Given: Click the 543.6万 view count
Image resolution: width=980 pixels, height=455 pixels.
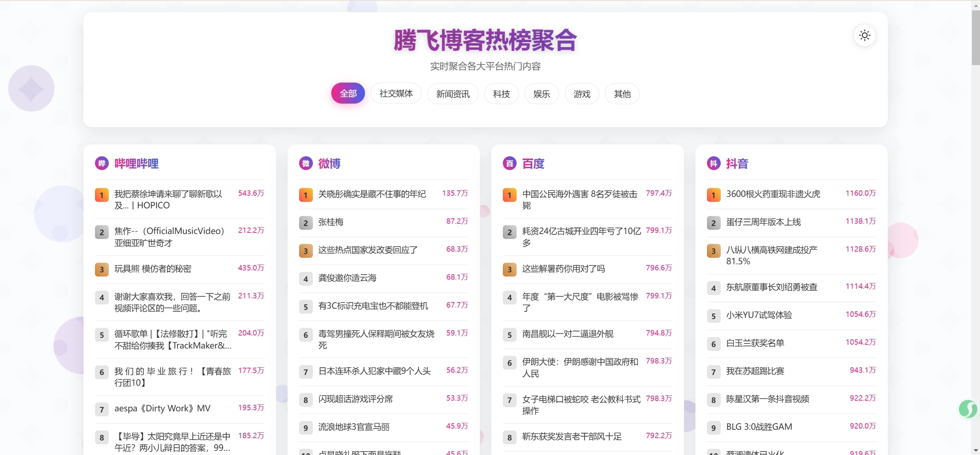Looking at the screenshot, I should pos(251,193).
